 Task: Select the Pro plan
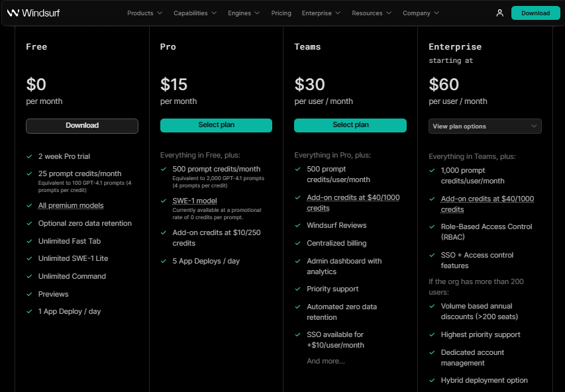pyautogui.click(x=216, y=125)
